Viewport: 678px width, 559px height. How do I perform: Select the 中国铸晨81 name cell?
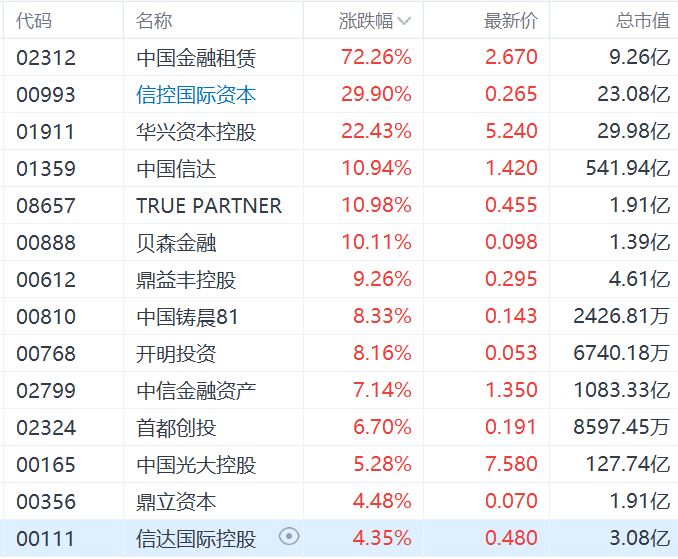click(x=187, y=317)
